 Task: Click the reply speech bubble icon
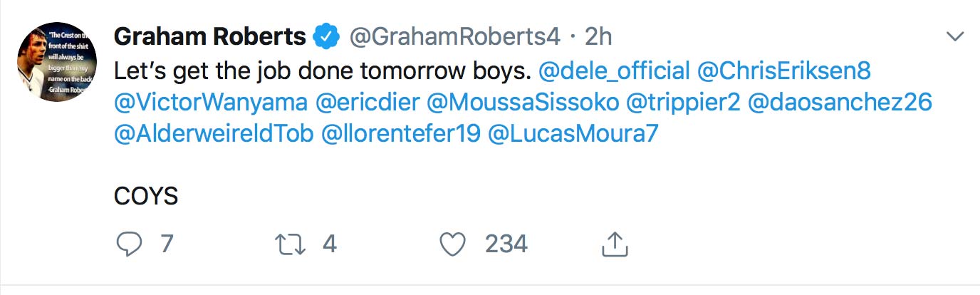pyautogui.click(x=129, y=245)
